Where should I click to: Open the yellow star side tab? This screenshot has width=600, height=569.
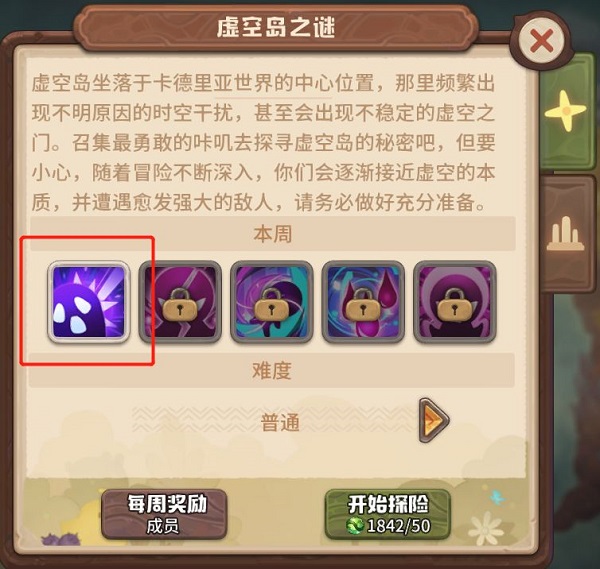(x=567, y=111)
